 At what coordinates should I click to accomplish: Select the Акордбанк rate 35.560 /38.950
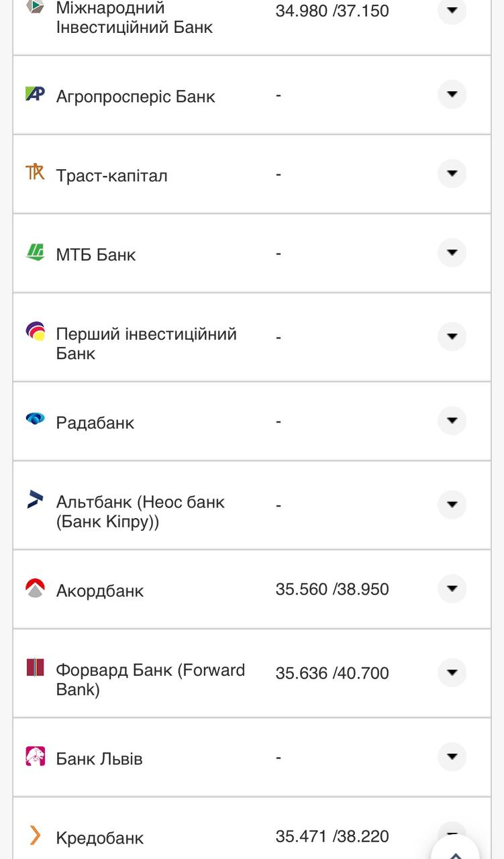pos(332,589)
